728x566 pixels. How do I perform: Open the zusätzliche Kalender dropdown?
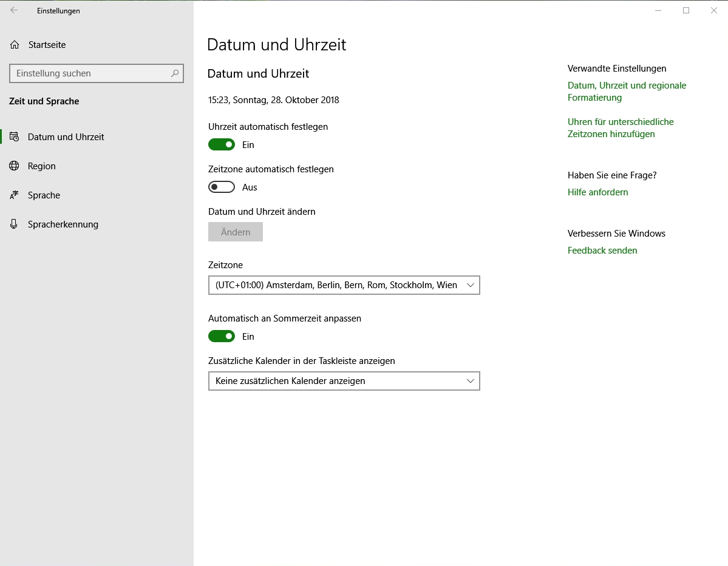click(344, 381)
